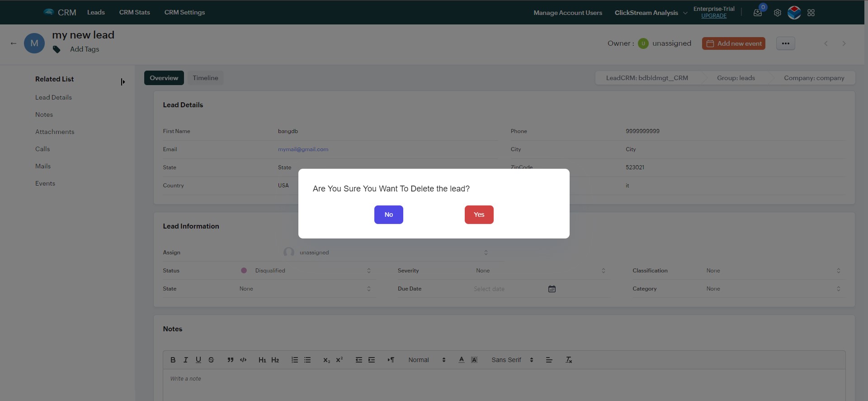Open CRM Stats page
The width and height of the screenshot is (868, 401).
tap(134, 12)
